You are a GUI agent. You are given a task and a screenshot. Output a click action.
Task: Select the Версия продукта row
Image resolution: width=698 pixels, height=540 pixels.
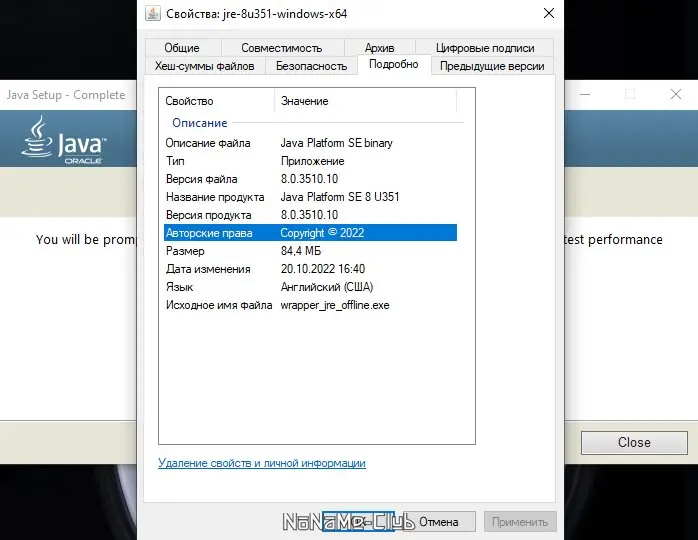pyautogui.click(x=310, y=215)
